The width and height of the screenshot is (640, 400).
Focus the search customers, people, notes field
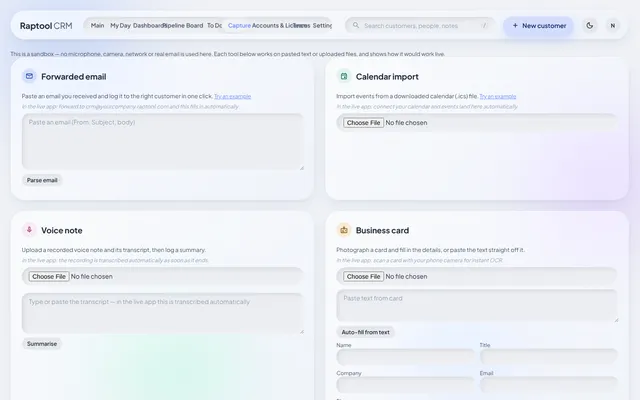click(420, 26)
